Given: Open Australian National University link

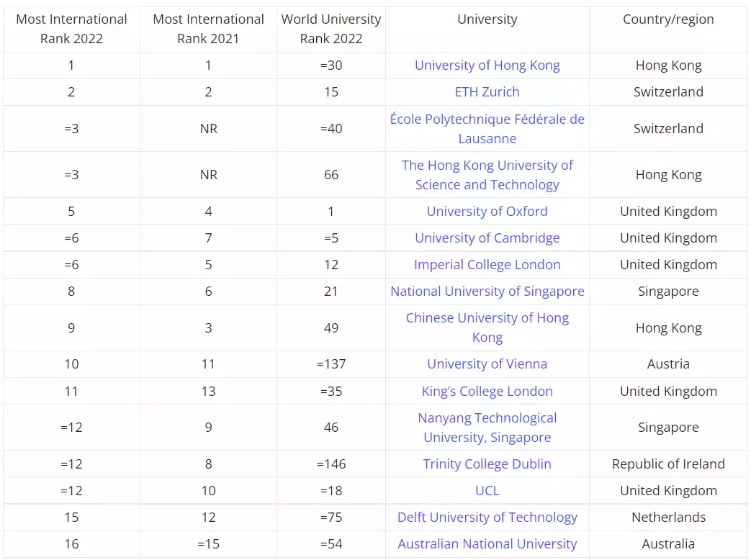Looking at the screenshot, I should coord(487,543).
